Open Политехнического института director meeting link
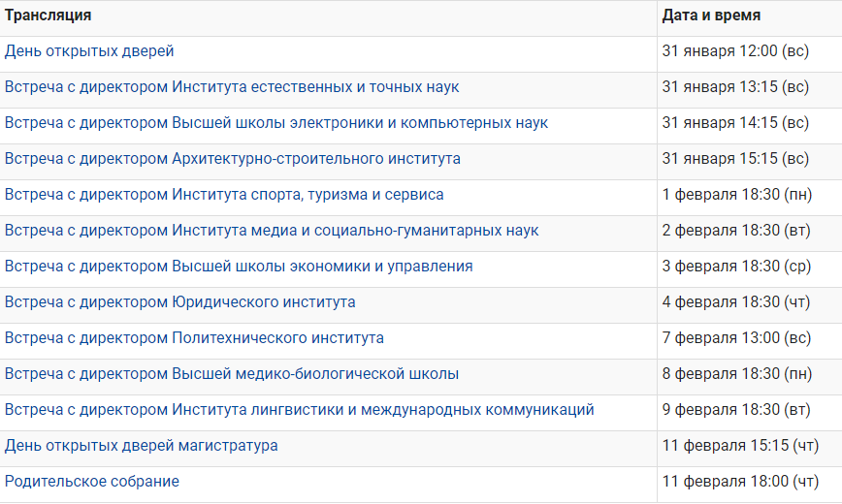Viewport: 842px width, 504px height. pyautogui.click(x=194, y=338)
